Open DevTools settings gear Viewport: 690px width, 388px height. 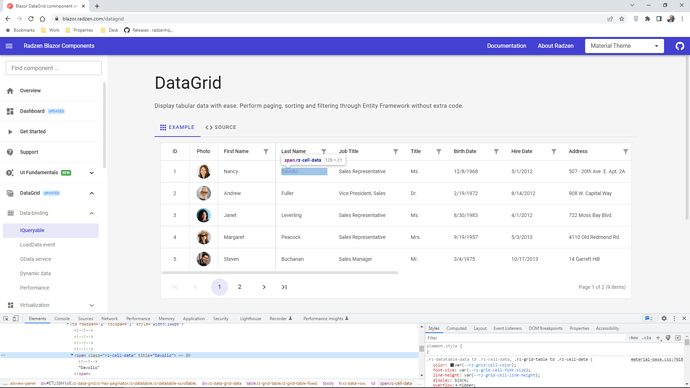pyautogui.click(x=664, y=318)
